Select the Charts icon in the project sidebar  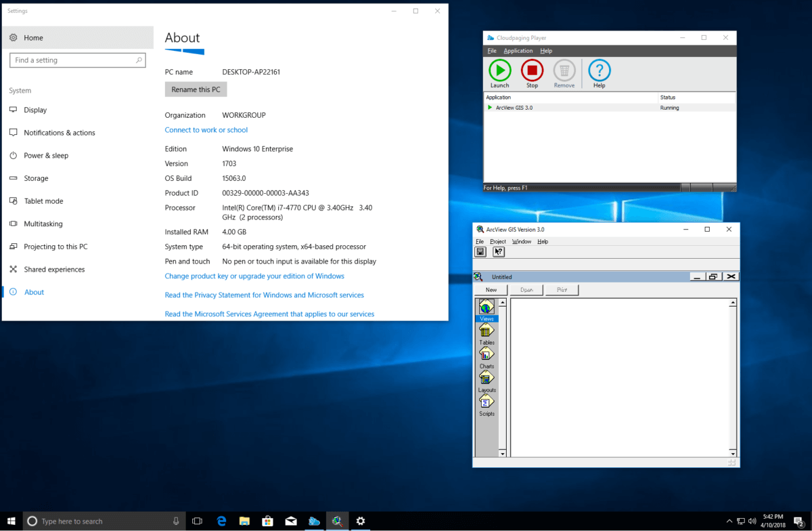(x=487, y=354)
